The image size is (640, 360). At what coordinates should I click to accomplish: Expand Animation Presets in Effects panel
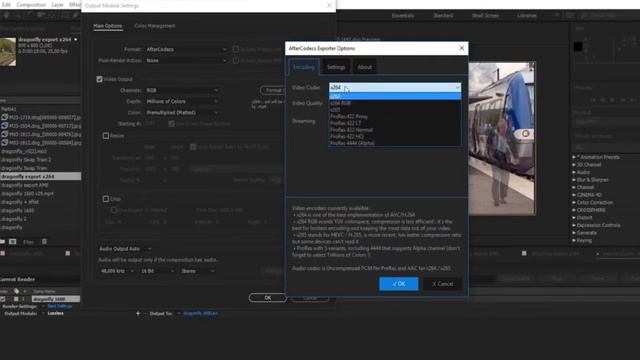click(x=574, y=157)
